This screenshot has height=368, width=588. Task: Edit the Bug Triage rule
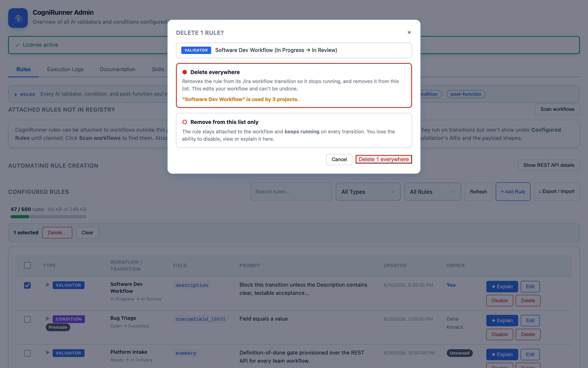pos(530,321)
